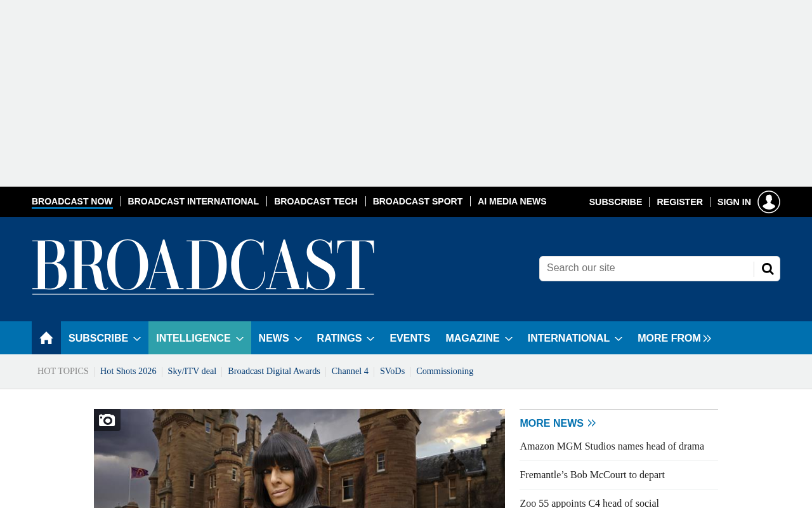Open the Broadcast Digital Awards hot topic

click(274, 371)
